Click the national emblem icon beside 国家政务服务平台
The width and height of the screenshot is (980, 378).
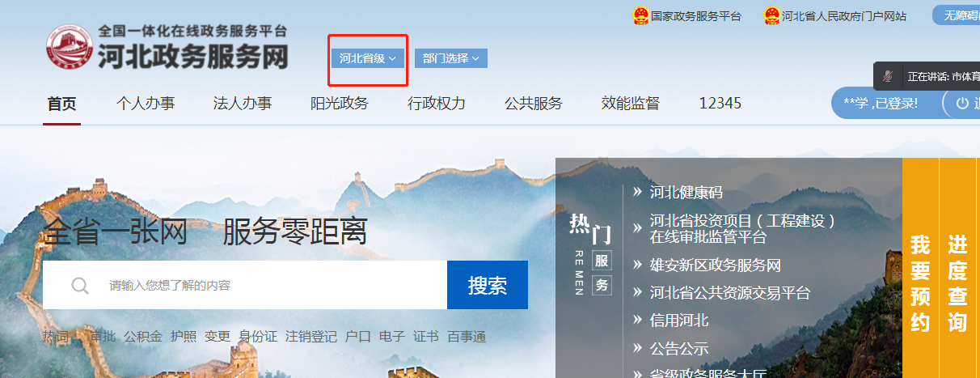click(640, 16)
